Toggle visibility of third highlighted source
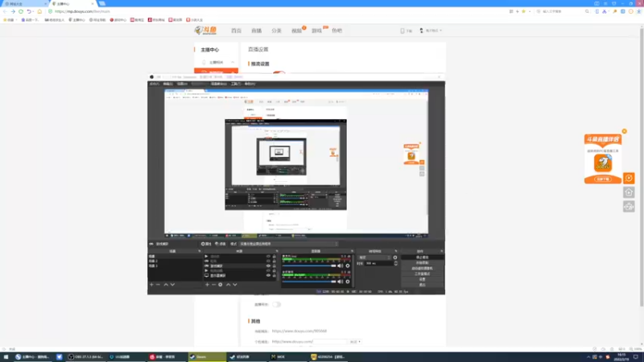This screenshot has width=644, height=362. 268,266
